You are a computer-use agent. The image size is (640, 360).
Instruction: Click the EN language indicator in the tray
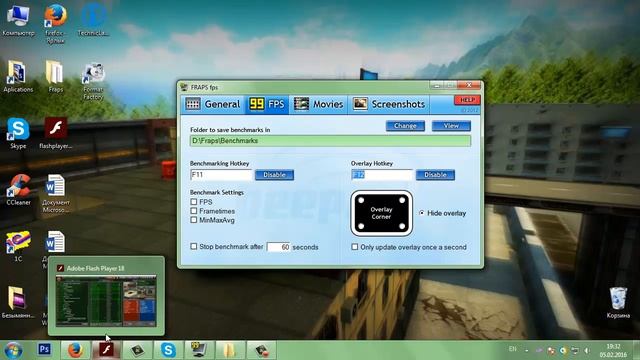513,349
